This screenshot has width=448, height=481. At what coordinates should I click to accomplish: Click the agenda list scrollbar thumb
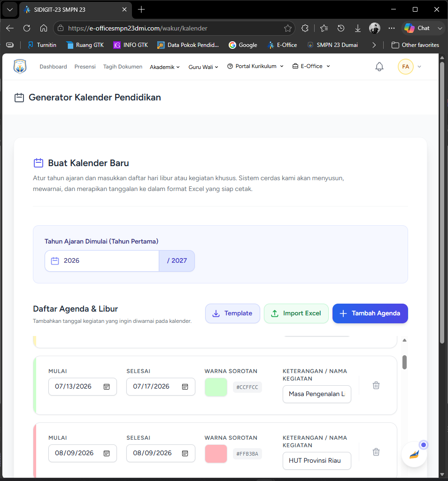pyautogui.click(x=404, y=362)
